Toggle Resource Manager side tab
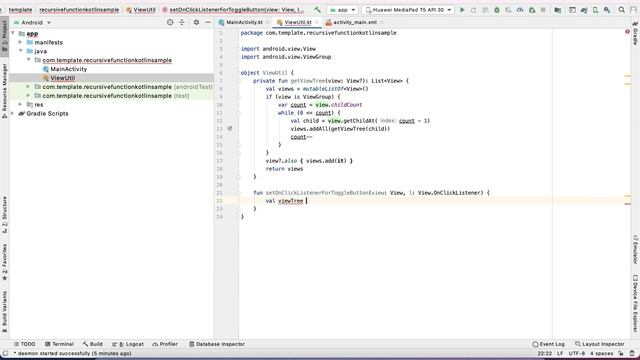The height and width of the screenshot is (360, 640). (4, 91)
